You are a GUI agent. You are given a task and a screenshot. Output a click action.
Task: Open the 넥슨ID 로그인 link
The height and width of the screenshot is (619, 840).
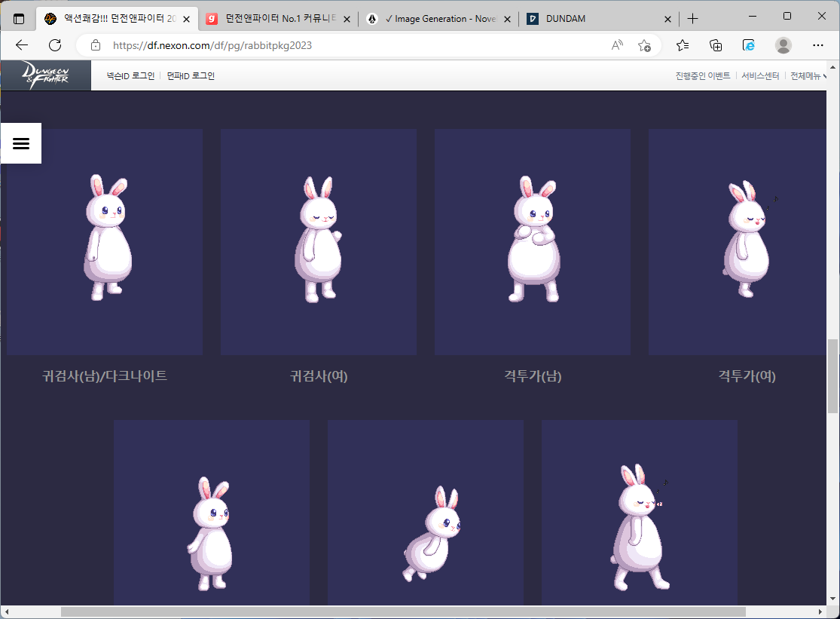click(130, 76)
